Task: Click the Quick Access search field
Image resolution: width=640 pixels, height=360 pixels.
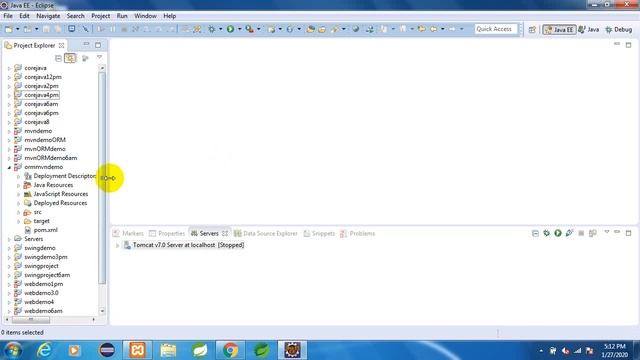Action: coord(495,29)
